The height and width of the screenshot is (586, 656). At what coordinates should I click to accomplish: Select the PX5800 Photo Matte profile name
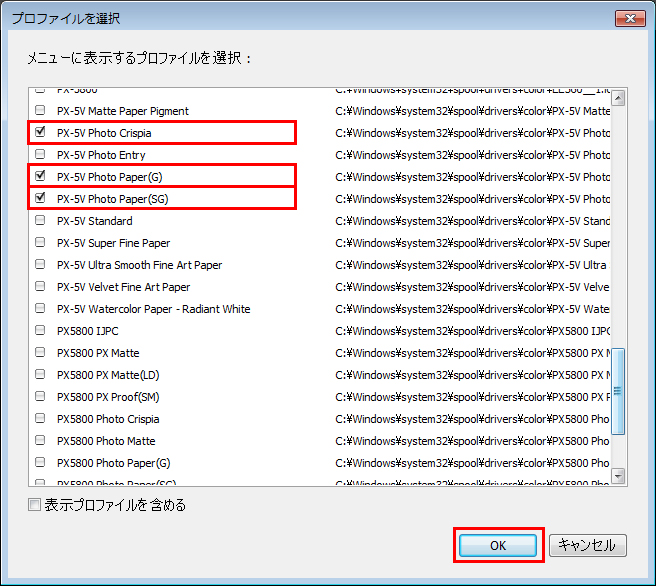point(106,441)
